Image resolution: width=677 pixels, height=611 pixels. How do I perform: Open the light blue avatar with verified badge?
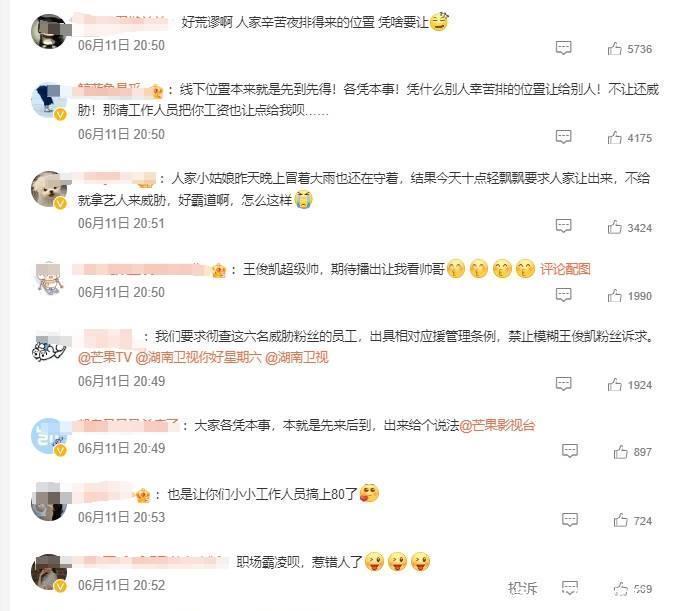(x=49, y=435)
